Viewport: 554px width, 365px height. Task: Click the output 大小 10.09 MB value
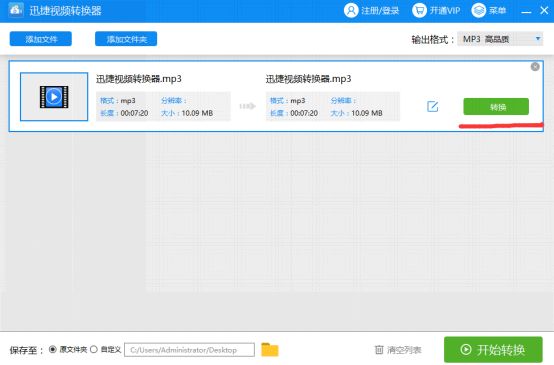367,113
